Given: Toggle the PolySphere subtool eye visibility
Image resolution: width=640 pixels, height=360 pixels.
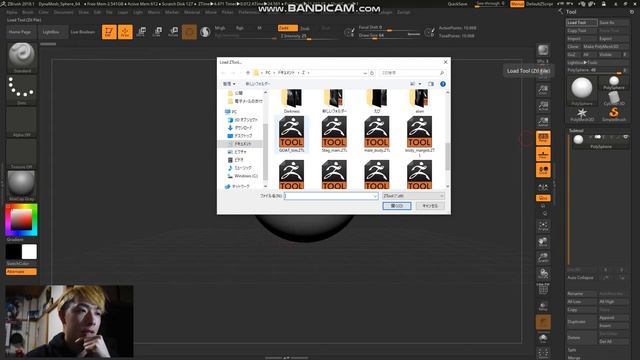Looking at the screenshot, I should 625,137.
